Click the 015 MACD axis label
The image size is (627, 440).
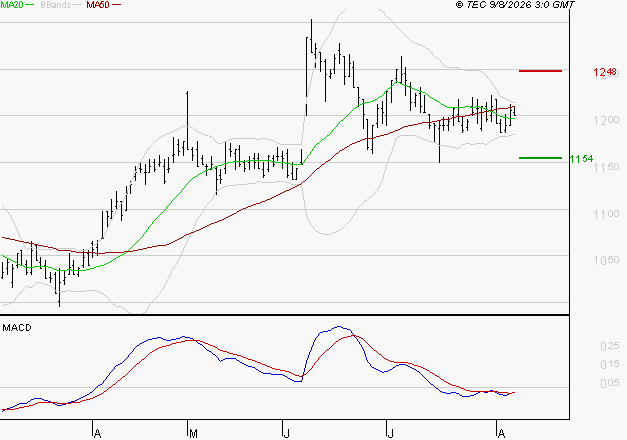(x=610, y=364)
